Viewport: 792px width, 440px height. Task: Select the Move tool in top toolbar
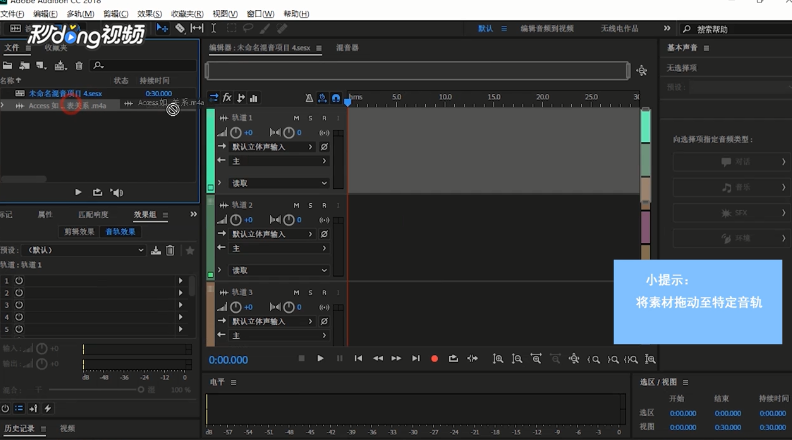point(162,28)
